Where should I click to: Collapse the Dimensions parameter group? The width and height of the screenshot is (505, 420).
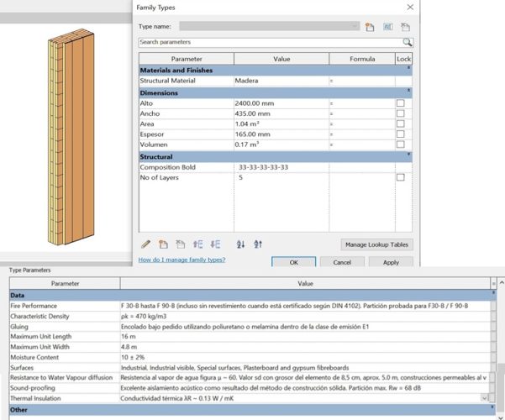(408, 92)
